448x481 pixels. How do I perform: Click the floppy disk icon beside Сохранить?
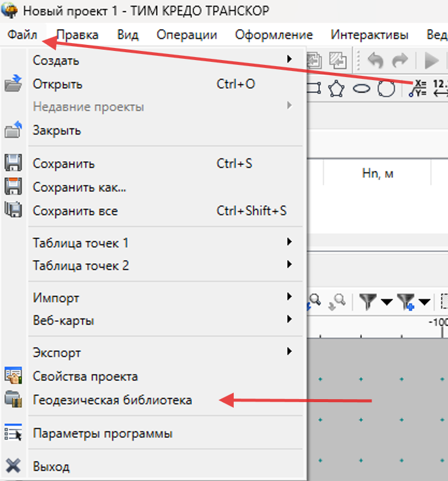[x=13, y=163]
